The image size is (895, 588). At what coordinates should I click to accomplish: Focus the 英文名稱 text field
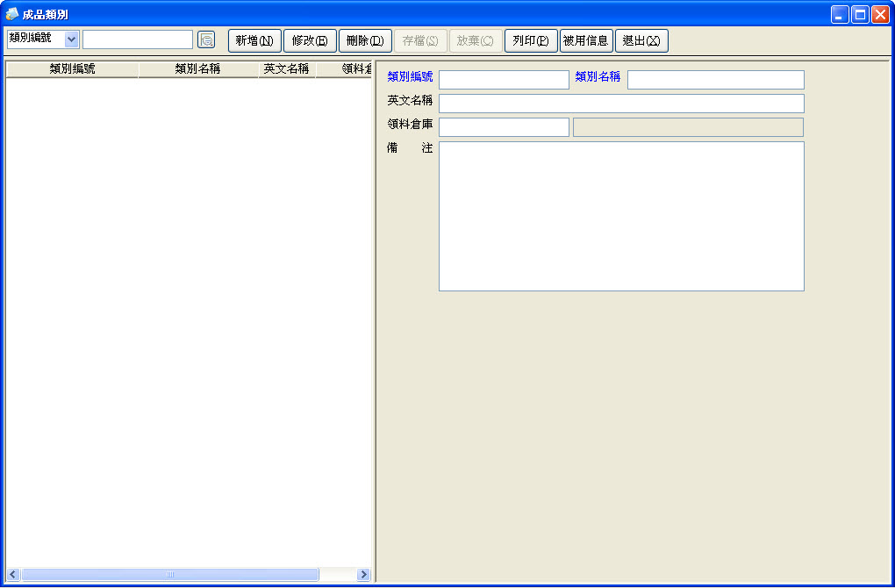pyautogui.click(x=621, y=104)
